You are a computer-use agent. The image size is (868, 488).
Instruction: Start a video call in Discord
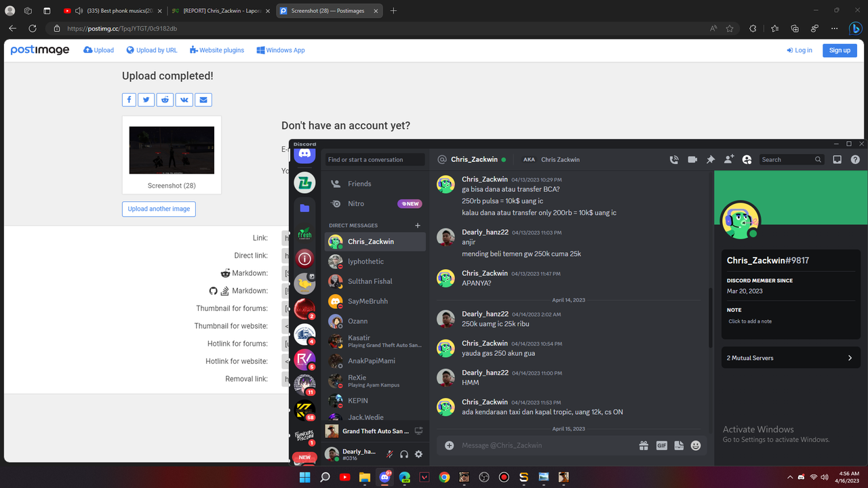pos(692,160)
